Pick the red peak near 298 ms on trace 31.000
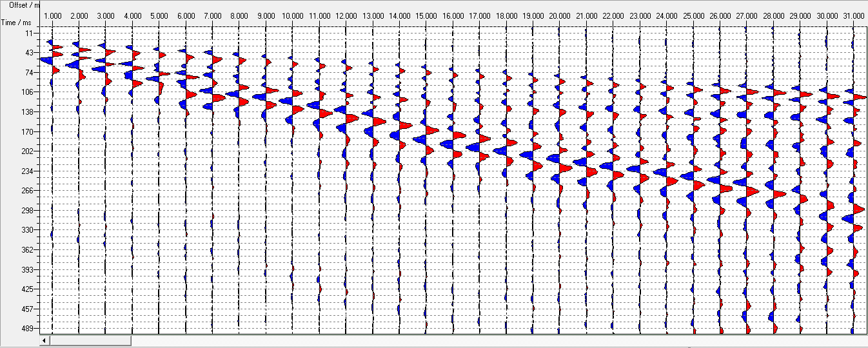868x348 pixels. (858, 209)
